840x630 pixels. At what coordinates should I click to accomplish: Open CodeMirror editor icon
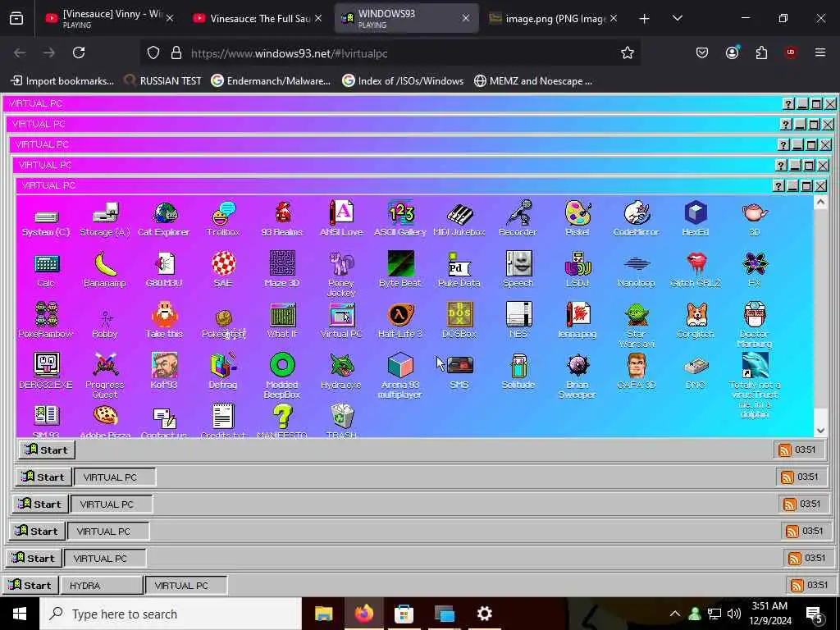[637, 220]
